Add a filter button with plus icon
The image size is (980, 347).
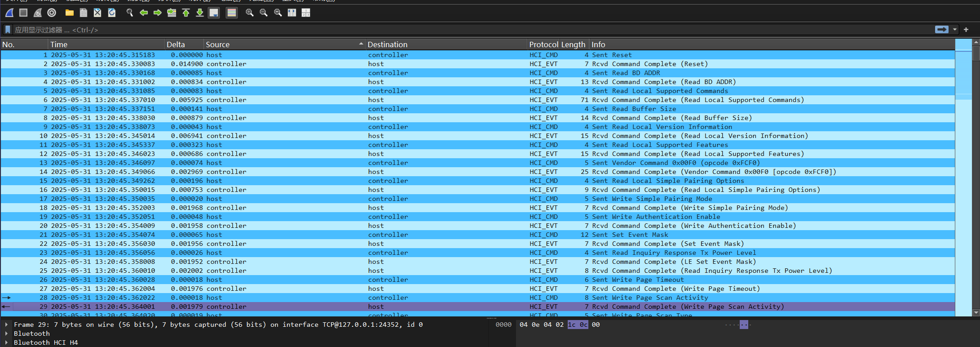point(966,30)
